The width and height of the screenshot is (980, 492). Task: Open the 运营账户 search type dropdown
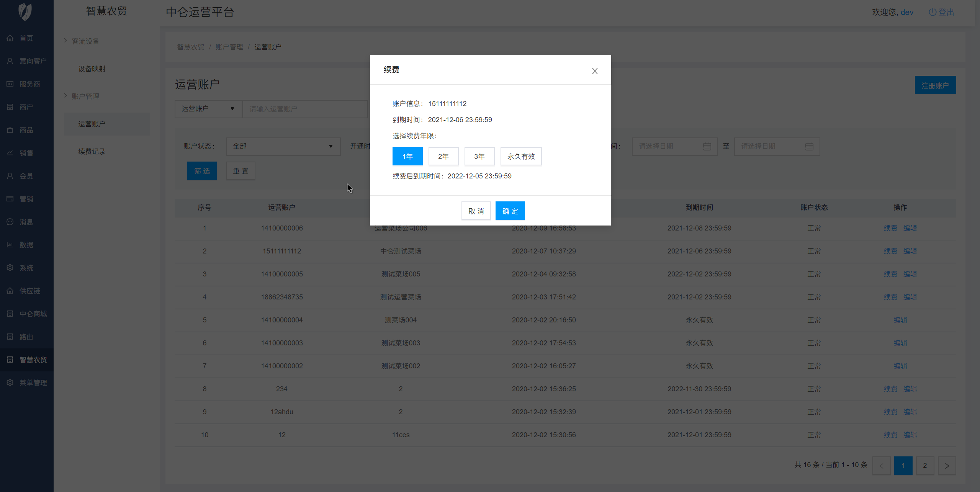click(208, 109)
